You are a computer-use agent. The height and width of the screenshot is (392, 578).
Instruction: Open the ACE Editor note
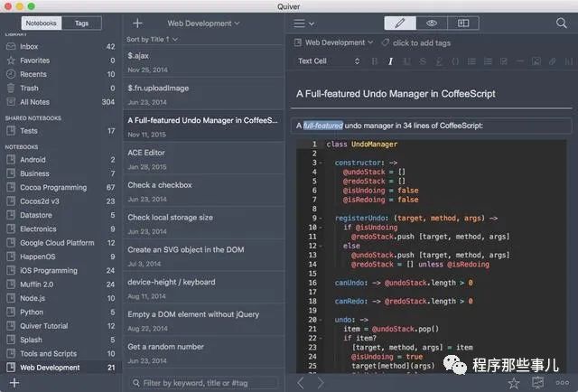pyautogui.click(x=203, y=159)
